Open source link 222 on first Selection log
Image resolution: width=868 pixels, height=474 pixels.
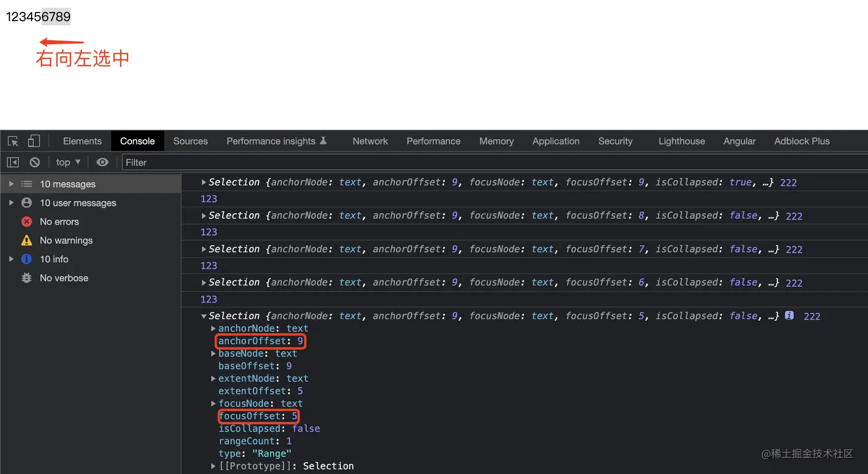click(788, 182)
